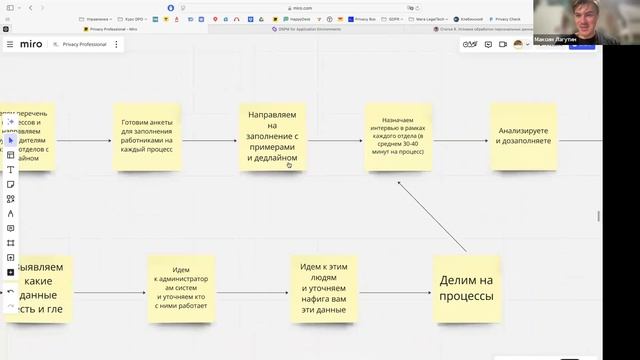The height and width of the screenshot is (360, 640).
Task: Click the pinned tab icon at tab bar start
Action: tap(6, 29)
